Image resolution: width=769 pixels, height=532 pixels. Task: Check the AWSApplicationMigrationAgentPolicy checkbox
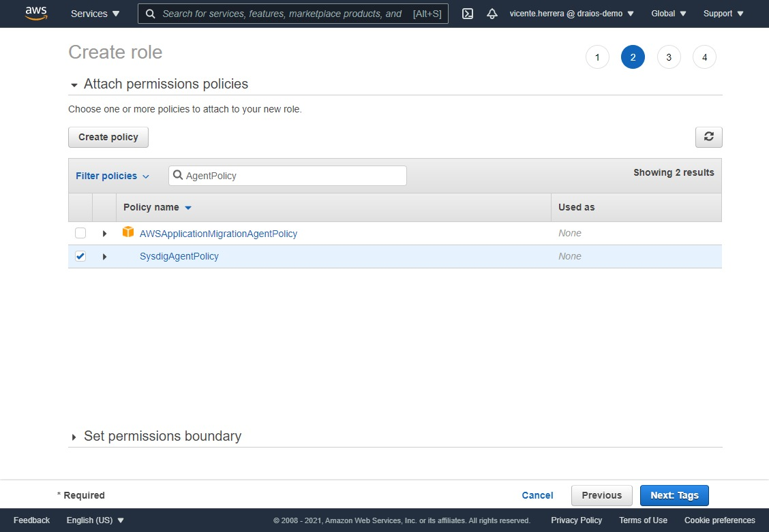point(80,233)
